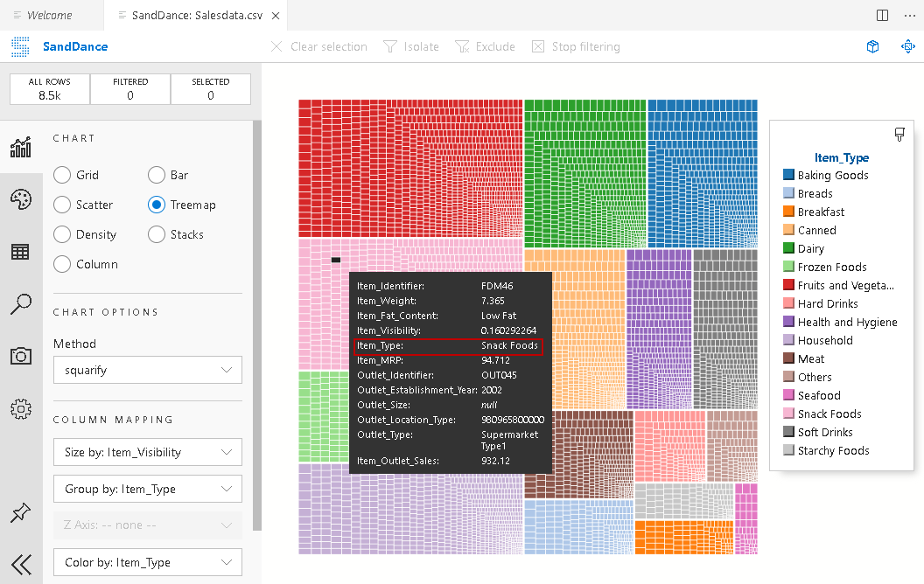Open the Chart panel sidebar icon

tap(21, 148)
